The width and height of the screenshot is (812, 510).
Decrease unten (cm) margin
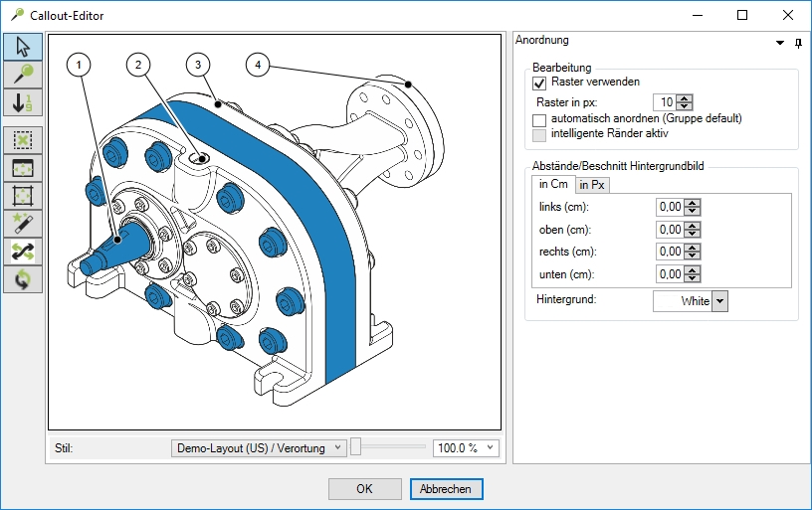point(693,278)
